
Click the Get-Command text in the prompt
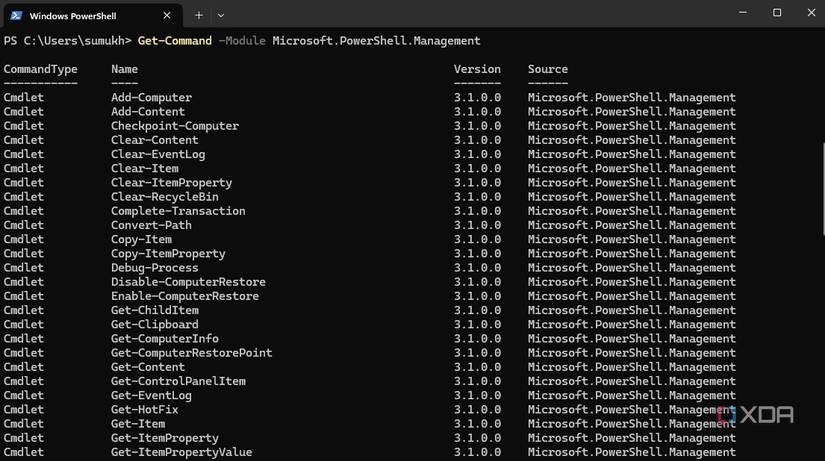click(x=175, y=41)
